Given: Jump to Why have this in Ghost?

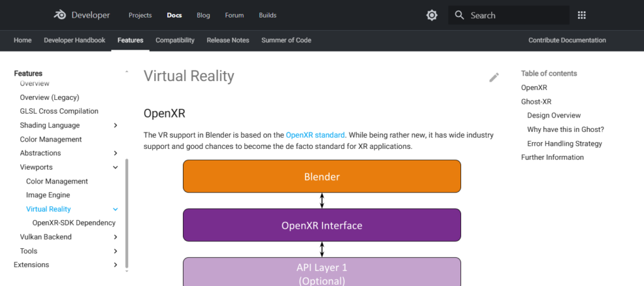Looking at the screenshot, I should point(565,129).
